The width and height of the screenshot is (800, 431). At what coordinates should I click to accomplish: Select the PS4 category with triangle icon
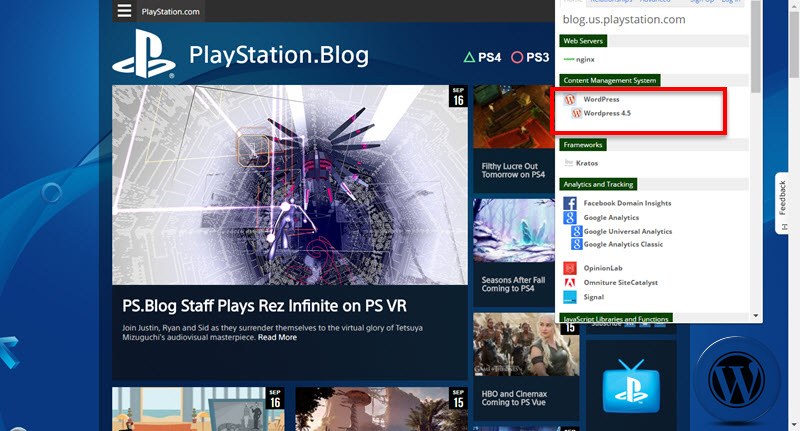(483, 57)
